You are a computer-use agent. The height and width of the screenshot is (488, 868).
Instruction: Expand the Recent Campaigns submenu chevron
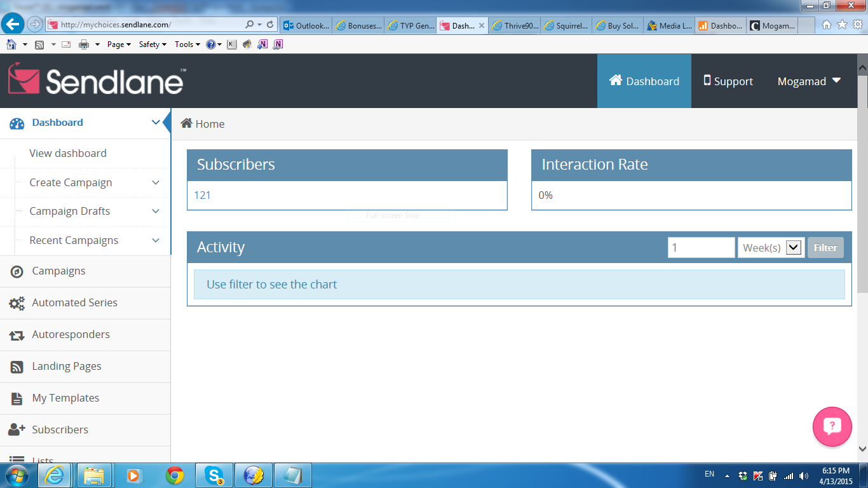(x=156, y=240)
